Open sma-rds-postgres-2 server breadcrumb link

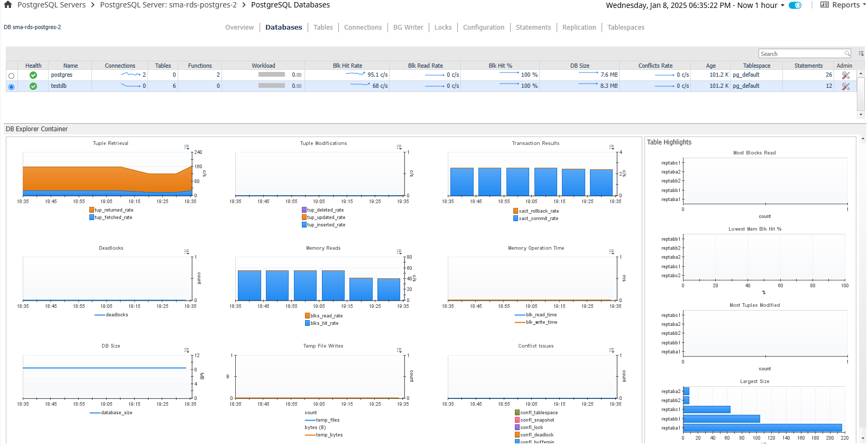click(x=168, y=5)
